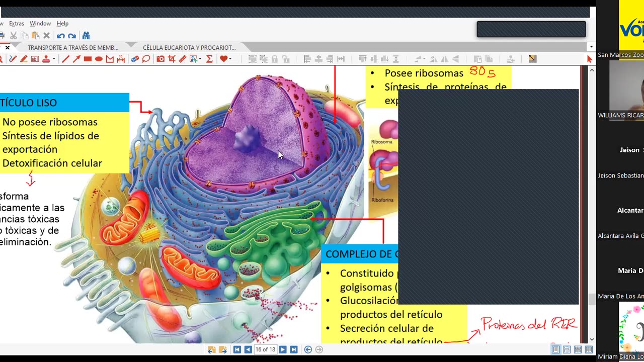Click the Copy icon in the toolbar

coord(24,36)
